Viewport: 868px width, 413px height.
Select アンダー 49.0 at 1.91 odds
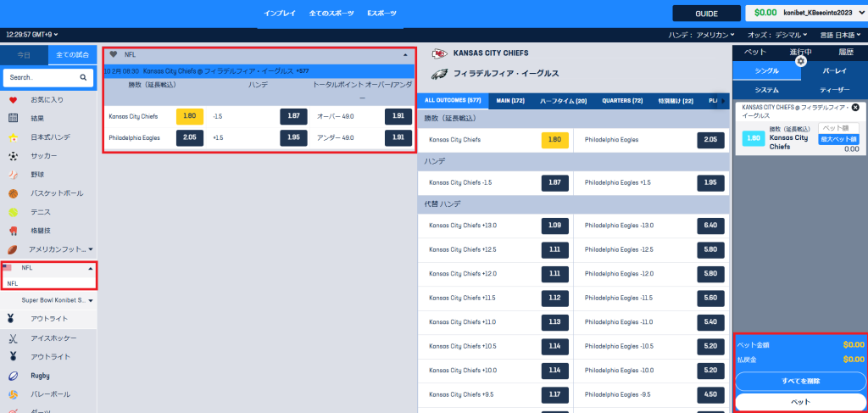[398, 138]
